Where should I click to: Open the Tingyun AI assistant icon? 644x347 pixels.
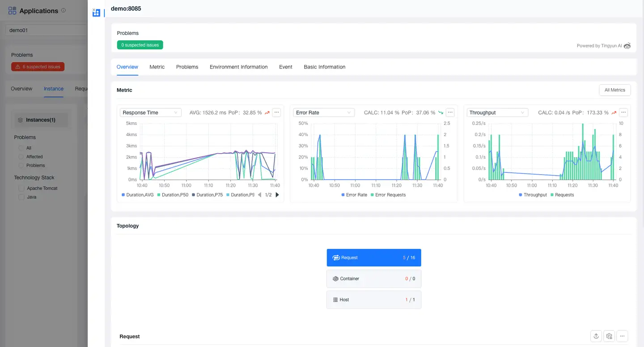(627, 45)
